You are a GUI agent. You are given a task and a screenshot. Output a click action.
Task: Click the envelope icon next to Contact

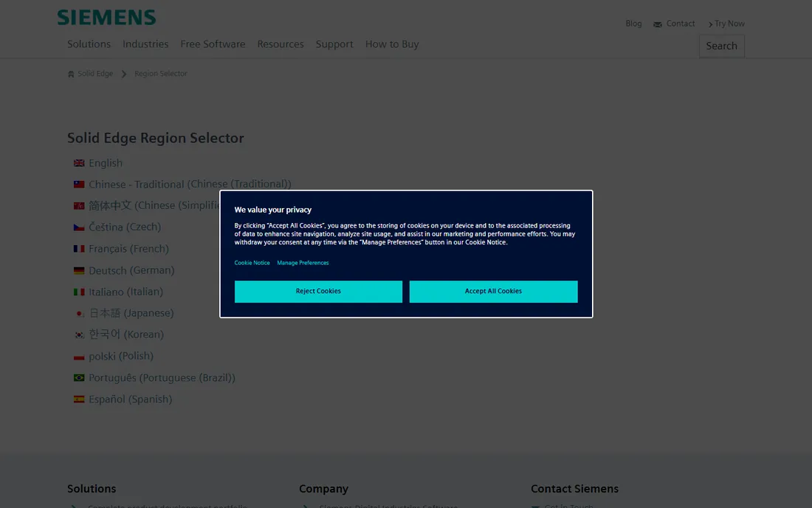click(x=658, y=24)
